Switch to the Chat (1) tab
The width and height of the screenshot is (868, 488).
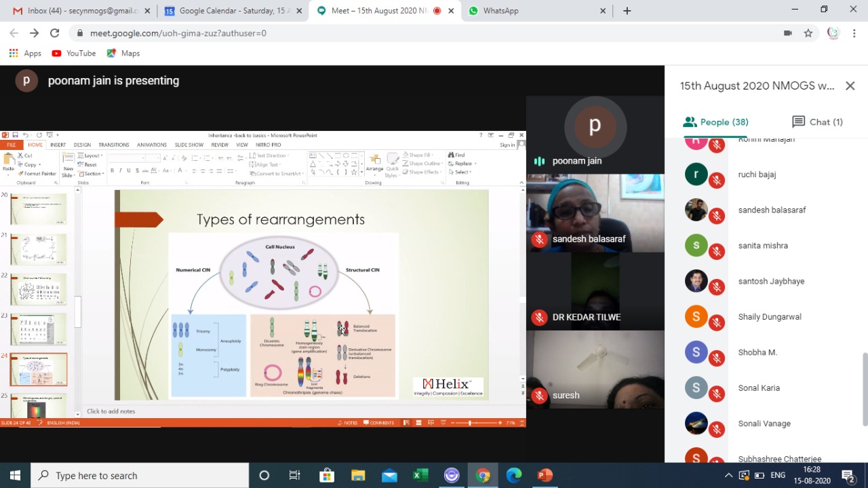817,121
